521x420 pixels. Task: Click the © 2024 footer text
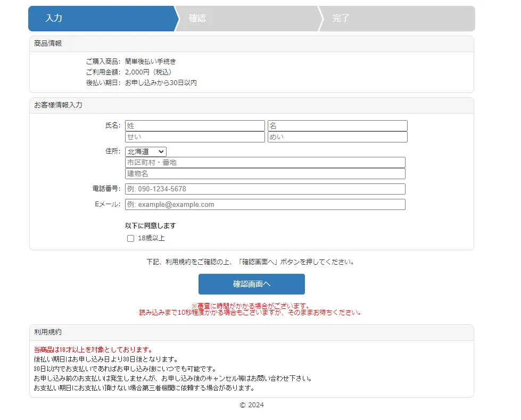click(252, 405)
